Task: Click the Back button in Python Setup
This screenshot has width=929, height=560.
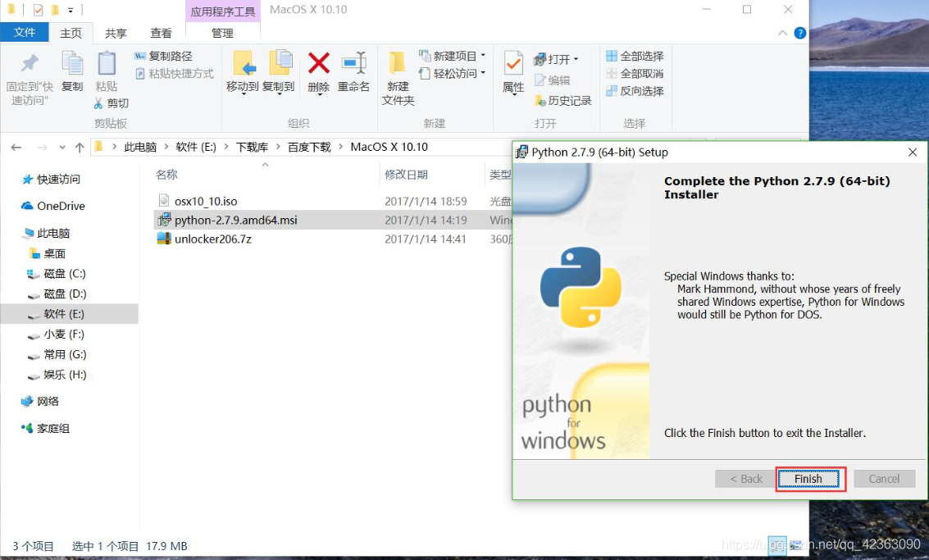Action: pos(746,479)
